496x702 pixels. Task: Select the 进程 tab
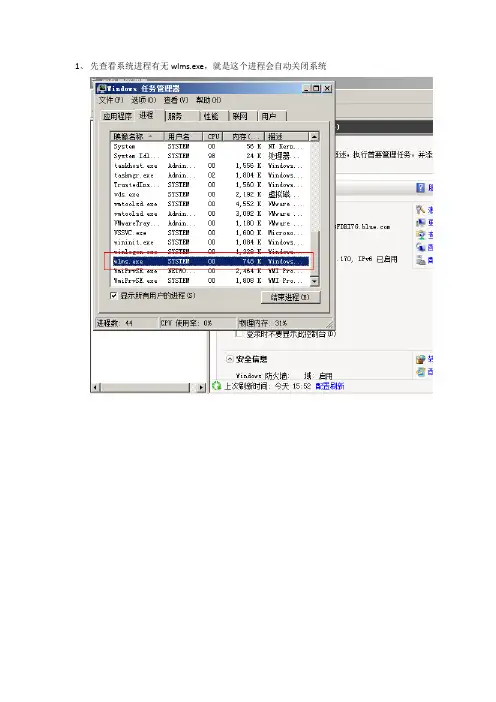[146, 116]
